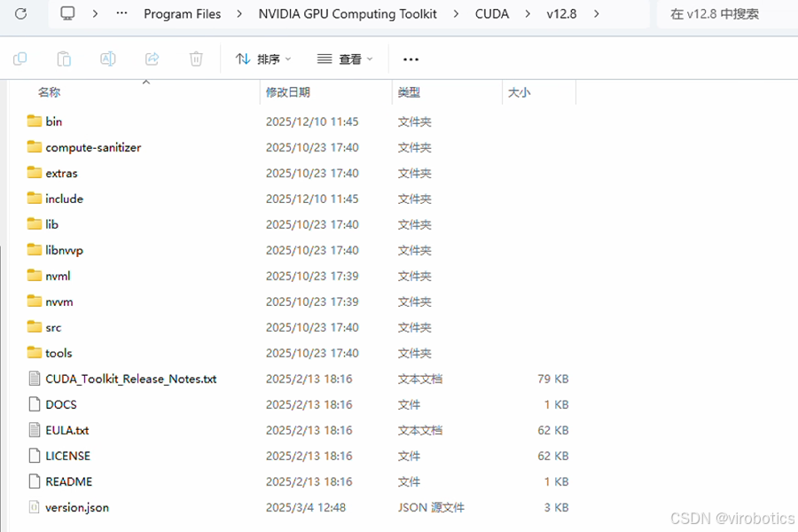Click the Rename toolbar icon
The height and width of the screenshot is (532, 798).
tap(108, 59)
